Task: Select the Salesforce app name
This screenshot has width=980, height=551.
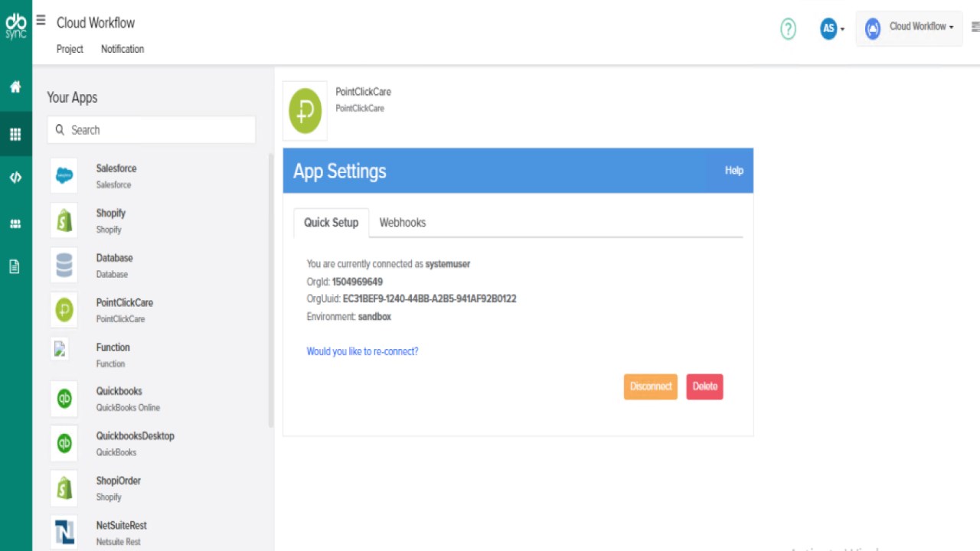Action: pyautogui.click(x=116, y=168)
